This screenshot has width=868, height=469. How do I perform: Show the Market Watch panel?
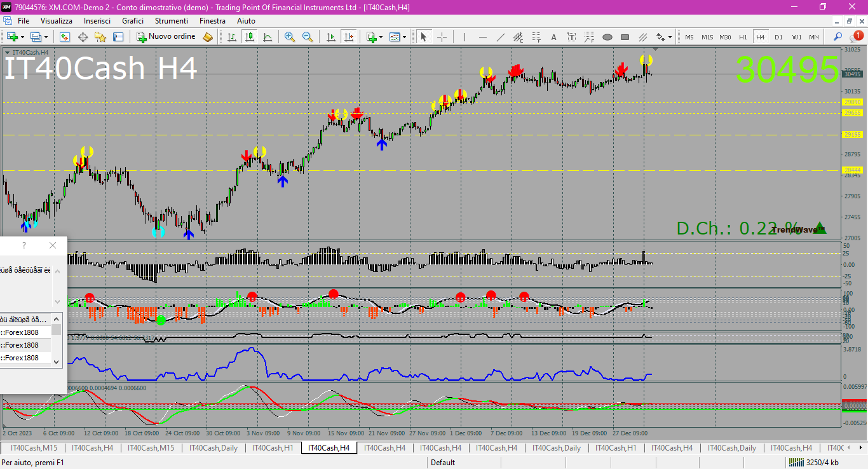[65, 37]
